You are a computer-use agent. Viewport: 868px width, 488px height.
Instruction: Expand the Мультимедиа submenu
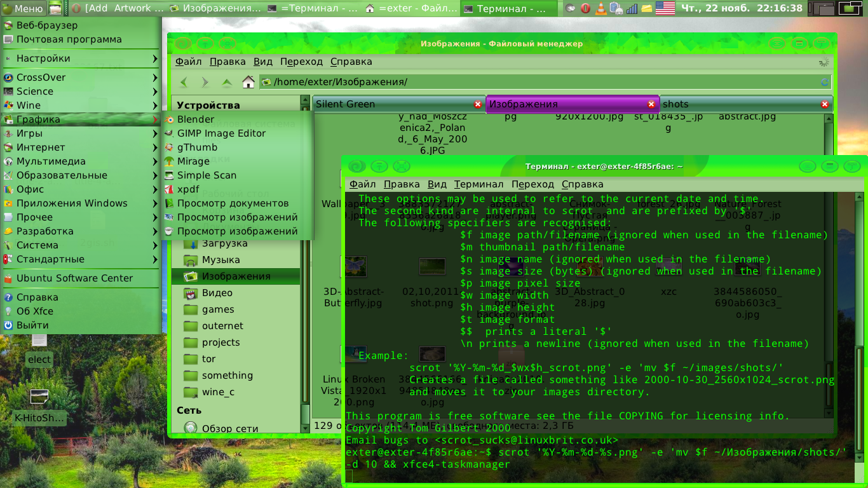click(x=81, y=161)
